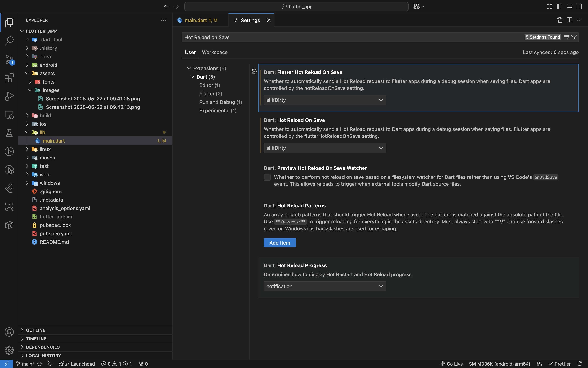
Task: Toggle the secondary sidebar visibility
Action: 579,7
